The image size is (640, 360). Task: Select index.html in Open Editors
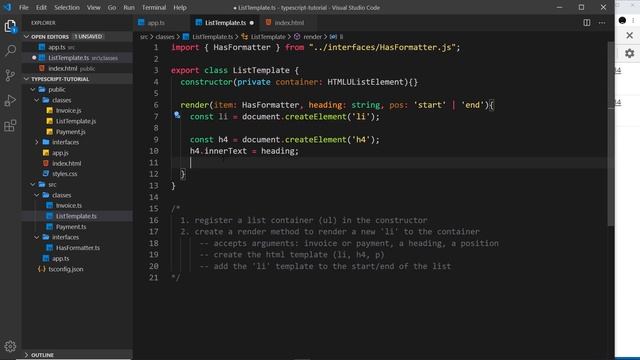pos(78,69)
